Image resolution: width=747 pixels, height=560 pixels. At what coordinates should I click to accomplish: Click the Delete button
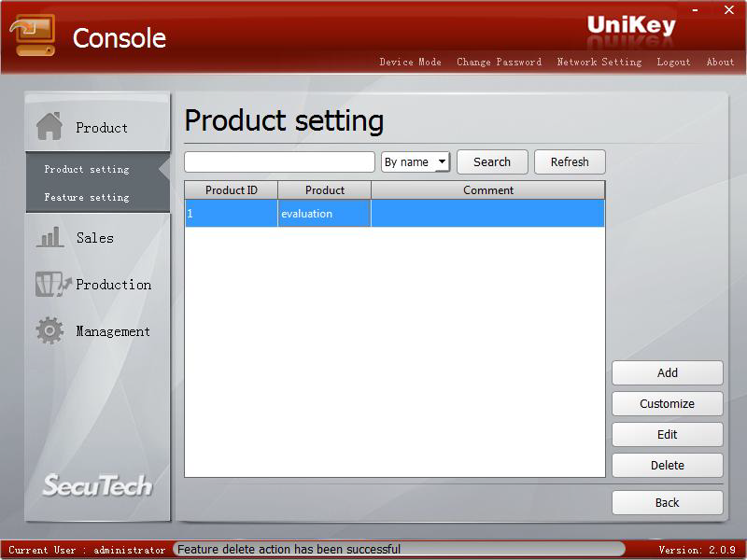[x=667, y=465]
